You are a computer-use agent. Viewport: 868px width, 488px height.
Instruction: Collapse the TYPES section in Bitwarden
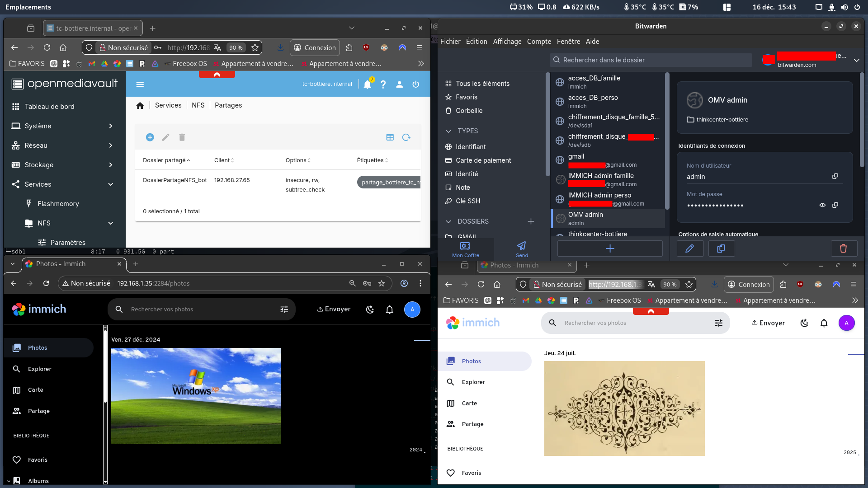448,131
